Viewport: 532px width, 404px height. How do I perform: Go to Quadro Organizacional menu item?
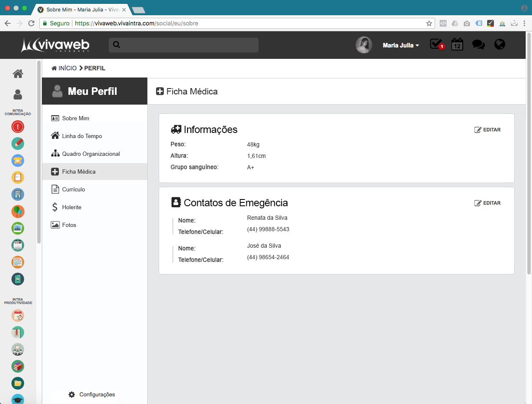pos(91,154)
